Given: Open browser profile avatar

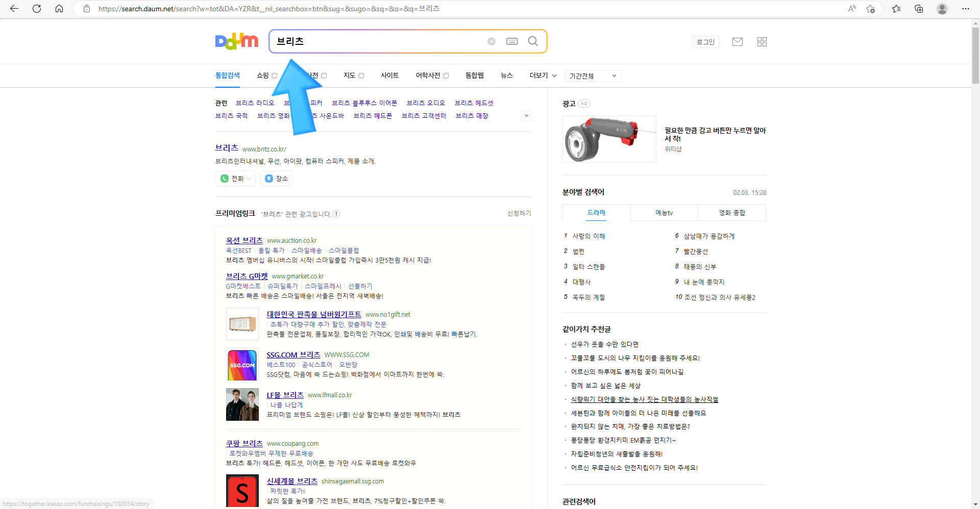Looking at the screenshot, I should click(942, 9).
